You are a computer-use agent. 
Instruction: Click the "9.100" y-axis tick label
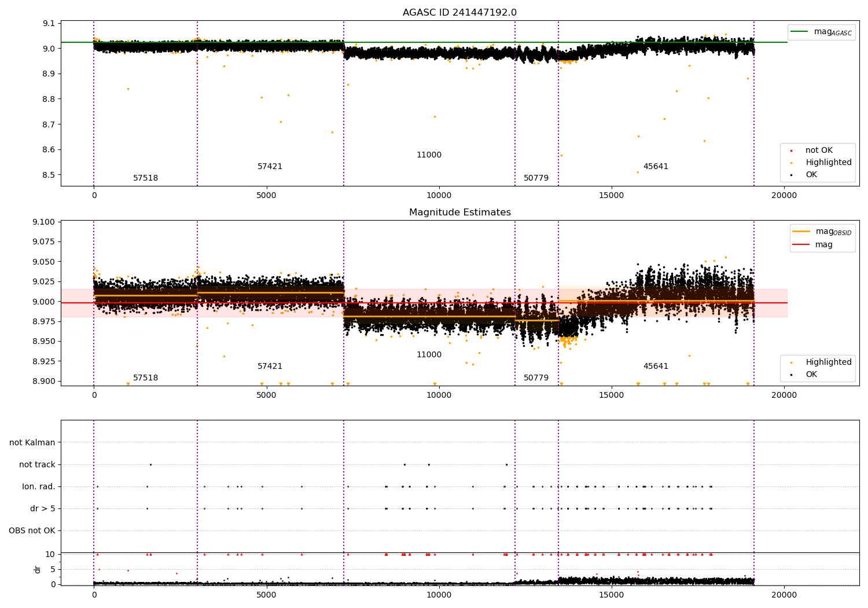44,222
